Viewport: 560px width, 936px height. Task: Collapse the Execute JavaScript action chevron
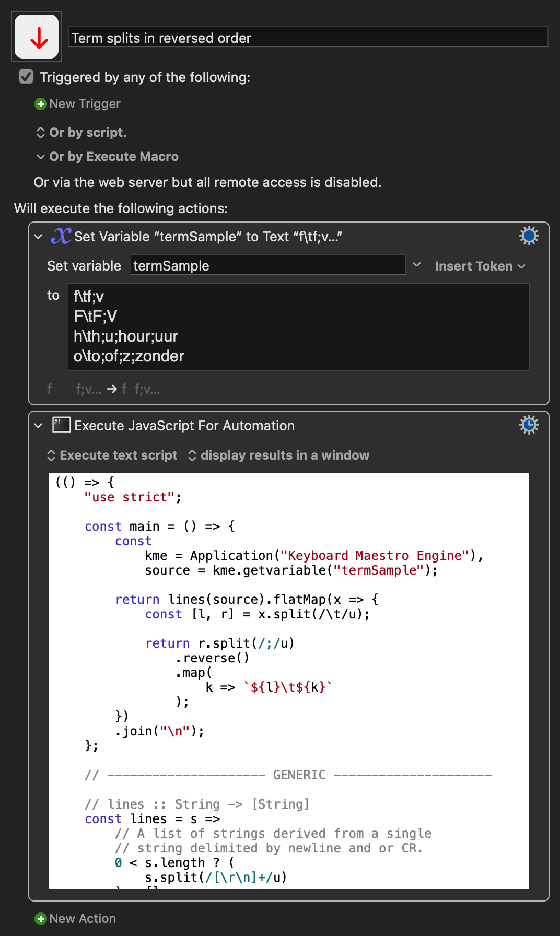(x=38, y=426)
